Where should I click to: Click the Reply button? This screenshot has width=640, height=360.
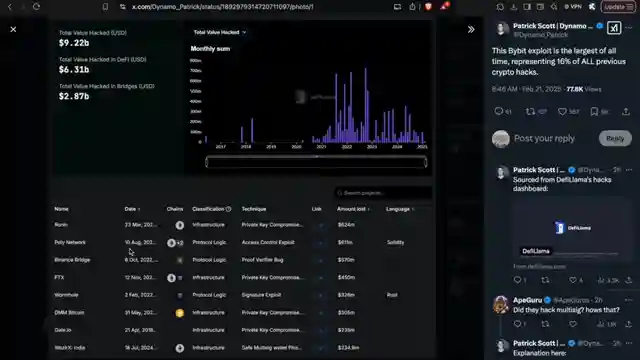(615, 138)
